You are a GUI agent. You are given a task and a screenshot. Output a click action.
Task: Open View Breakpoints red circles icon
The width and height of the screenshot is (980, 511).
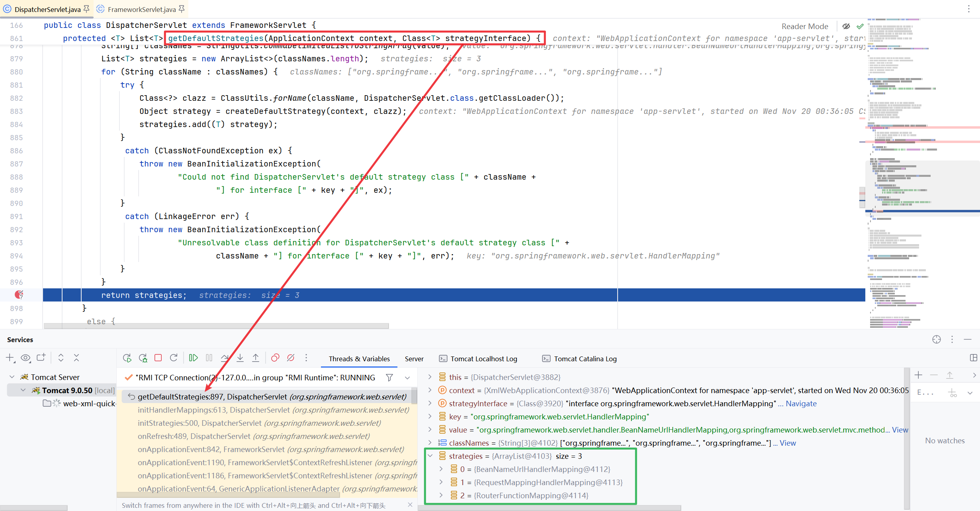click(275, 358)
